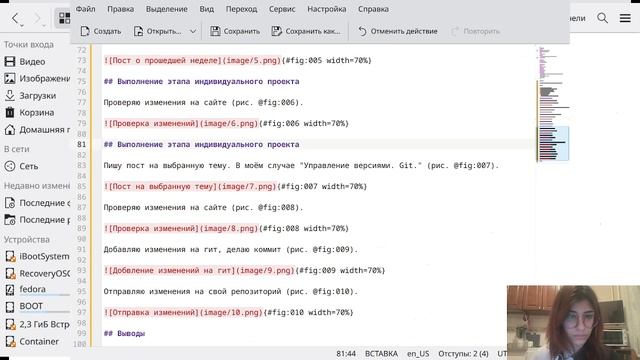
Task: Toggle ВСТАВКА insert mode in status bar
Action: tap(381, 353)
